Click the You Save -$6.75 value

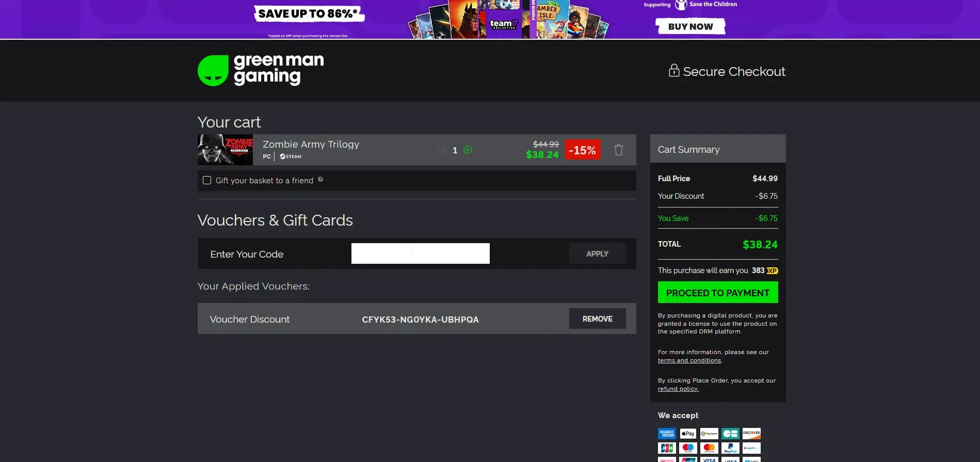coord(766,218)
